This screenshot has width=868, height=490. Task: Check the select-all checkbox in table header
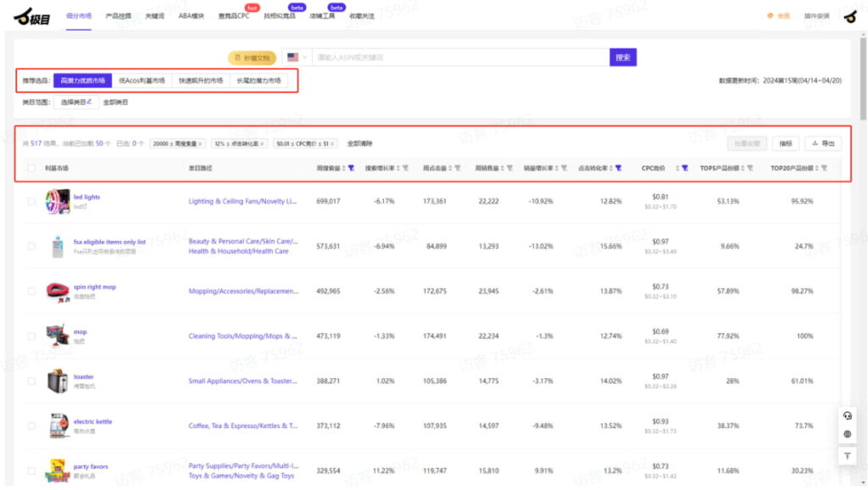tap(31, 169)
